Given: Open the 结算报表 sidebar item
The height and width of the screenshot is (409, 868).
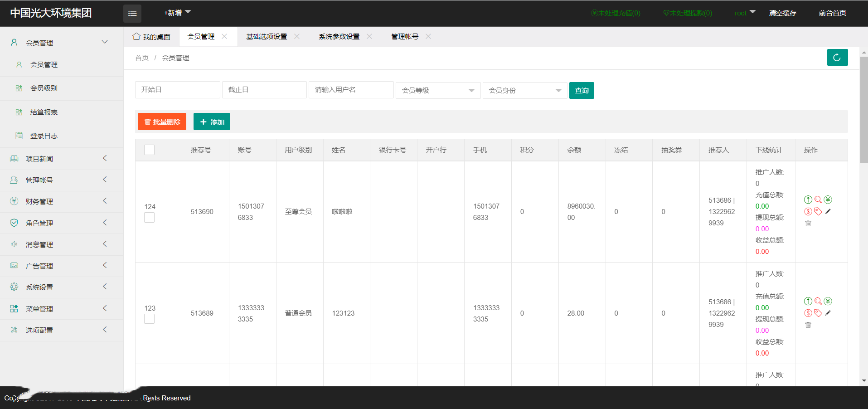Looking at the screenshot, I should [x=44, y=112].
